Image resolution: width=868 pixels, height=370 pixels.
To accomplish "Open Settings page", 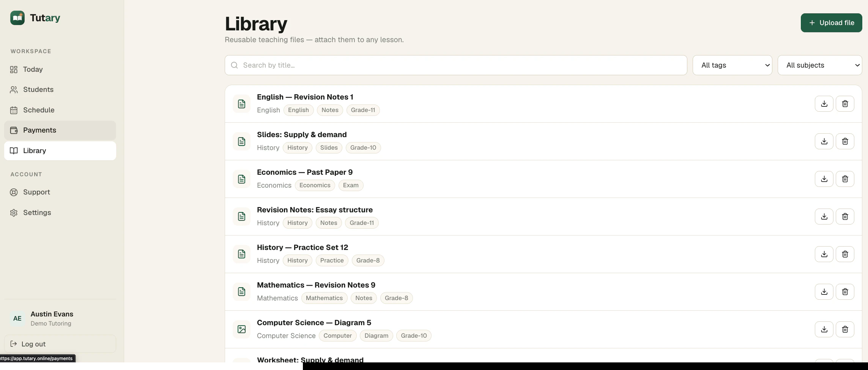I will pyautogui.click(x=60, y=213).
